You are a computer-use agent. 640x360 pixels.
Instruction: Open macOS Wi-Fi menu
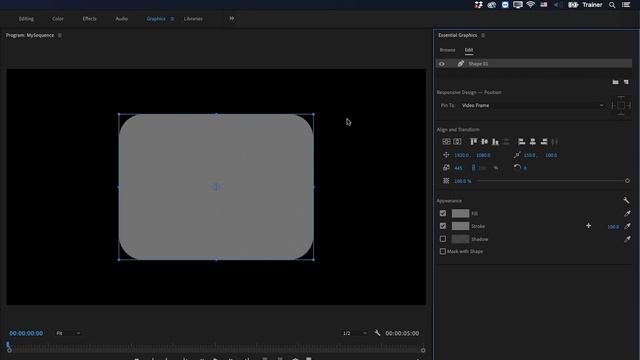click(531, 5)
